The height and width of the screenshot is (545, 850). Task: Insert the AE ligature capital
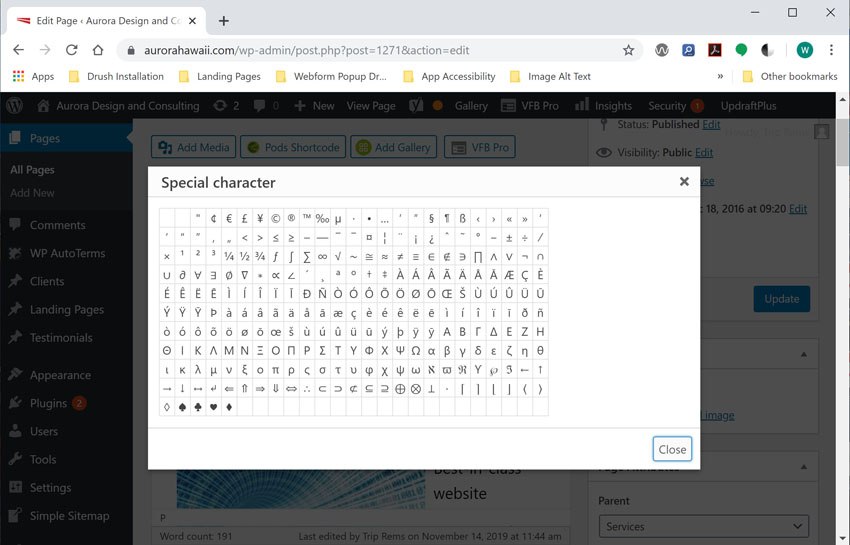click(510, 275)
